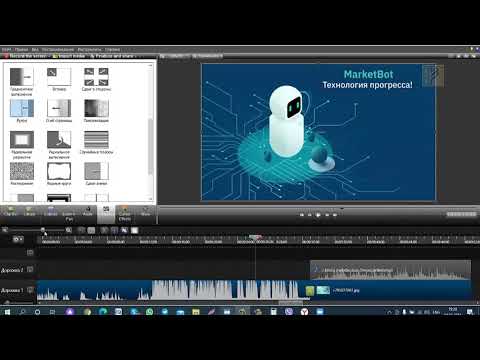Open the Callouts tab

(51, 212)
